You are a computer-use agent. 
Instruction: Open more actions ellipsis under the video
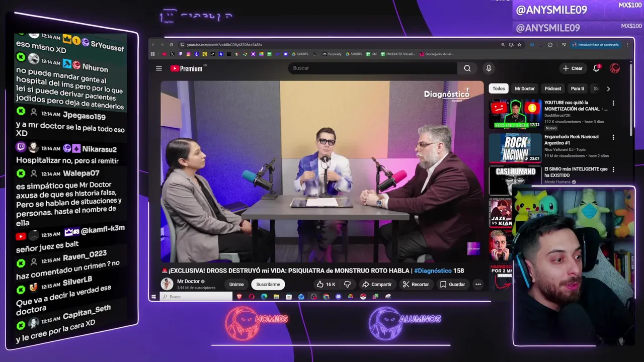pyautogui.click(x=478, y=285)
